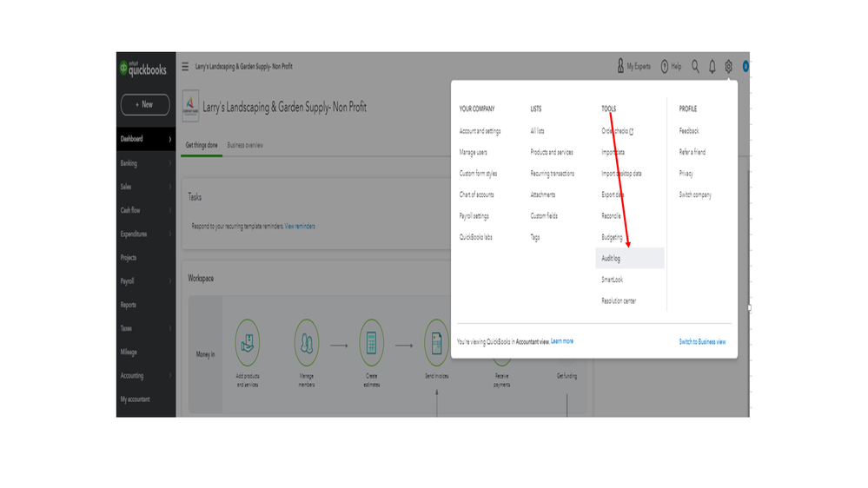868x488 pixels.
Task: Select Order checks under Tools
Action: 618,131
